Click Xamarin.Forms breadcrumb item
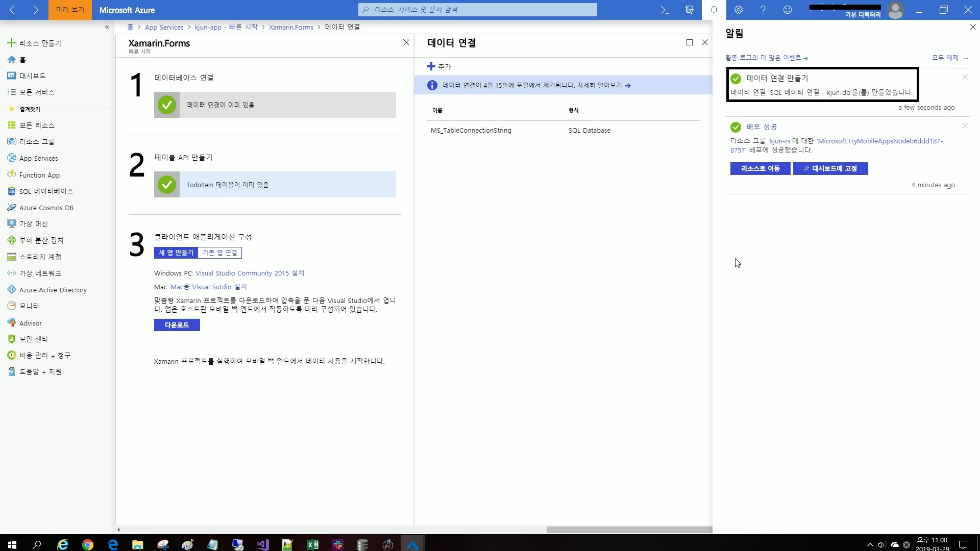Viewport: 980px width, 551px height. click(291, 27)
